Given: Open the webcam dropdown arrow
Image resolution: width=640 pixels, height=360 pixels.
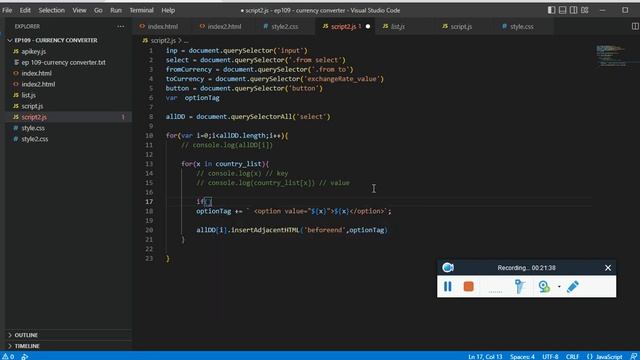Looking at the screenshot, I should click(559, 287).
